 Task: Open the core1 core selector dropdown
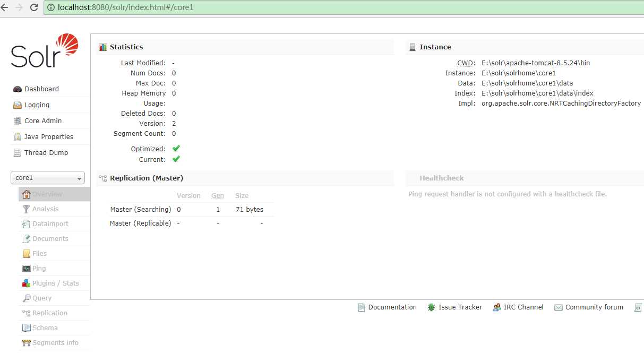coord(48,178)
